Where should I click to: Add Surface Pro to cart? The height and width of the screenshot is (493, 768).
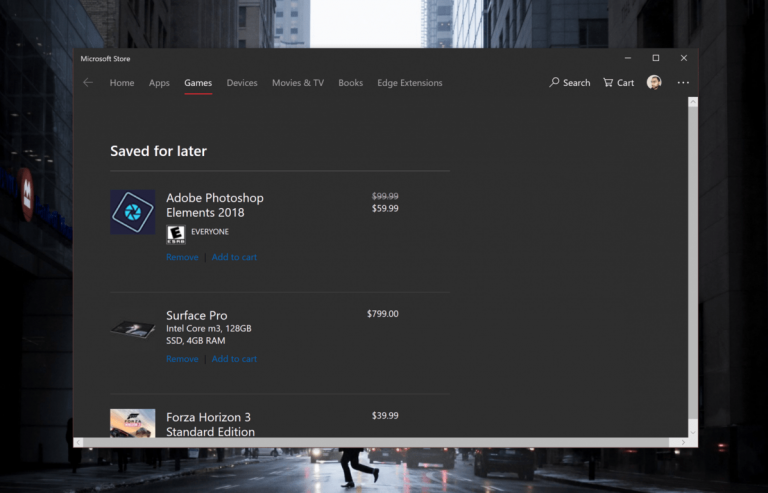click(x=234, y=359)
